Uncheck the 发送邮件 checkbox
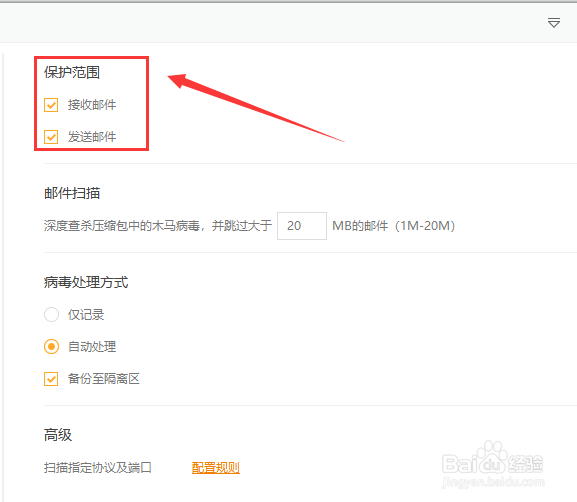 point(51,137)
